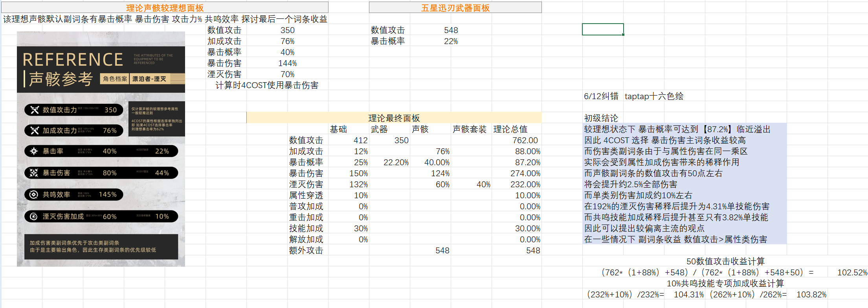Screen dimensions: 868x308
Task: Click the conclusion line mentioning '【87.2%】'
Action: tap(677, 129)
